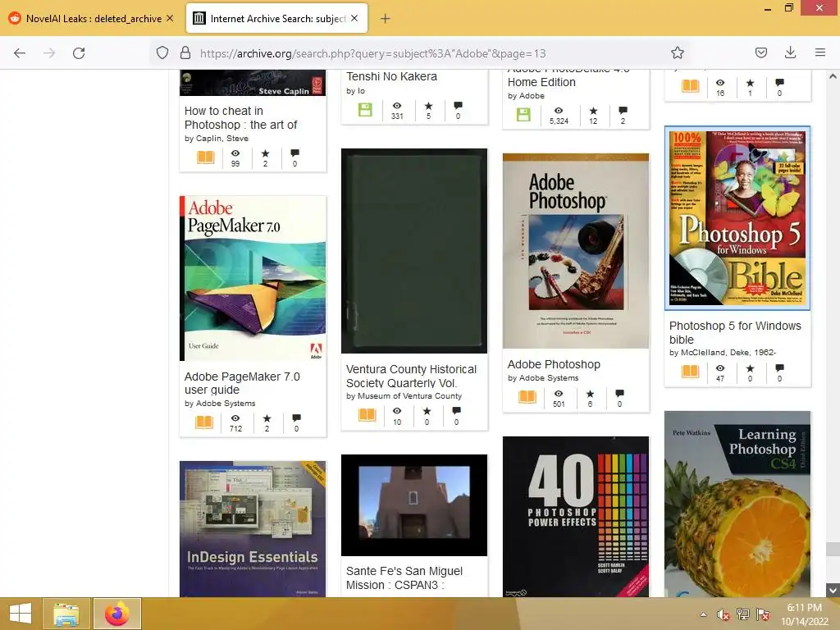Click muted volume tray icon
The height and width of the screenshot is (630, 840).
pos(724,614)
